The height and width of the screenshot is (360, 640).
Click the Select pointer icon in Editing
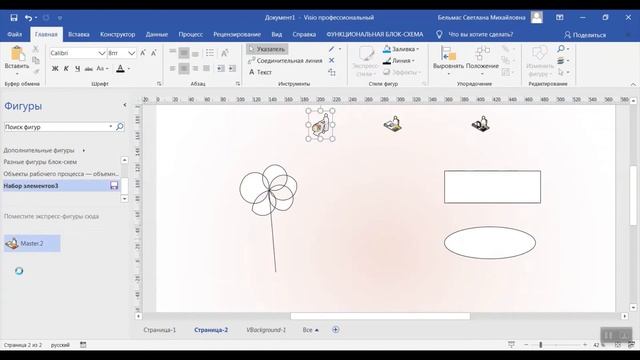pyautogui.click(x=561, y=72)
